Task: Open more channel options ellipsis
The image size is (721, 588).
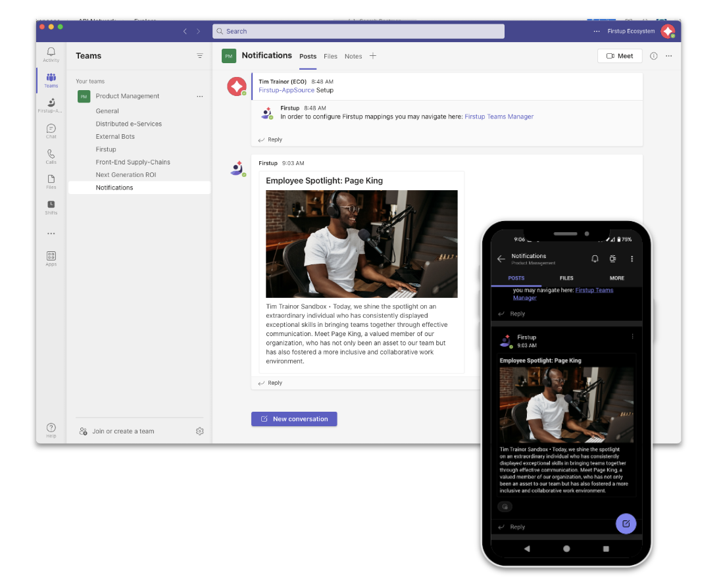Action: click(x=668, y=56)
